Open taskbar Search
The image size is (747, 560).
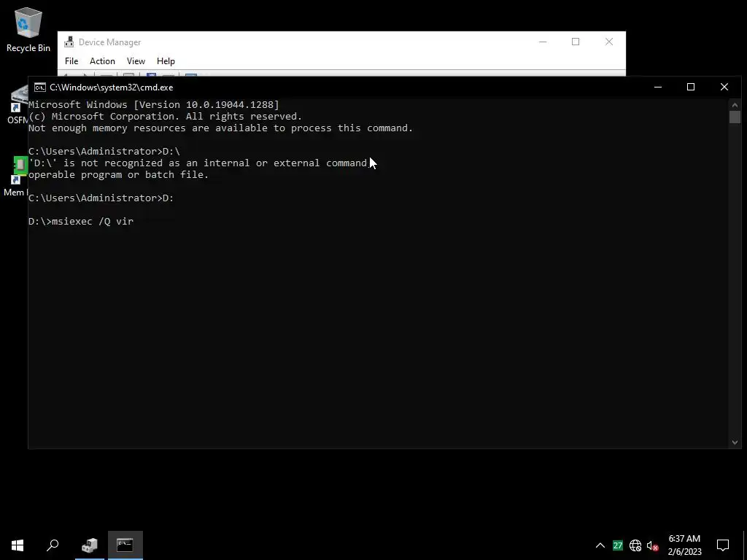click(x=53, y=545)
